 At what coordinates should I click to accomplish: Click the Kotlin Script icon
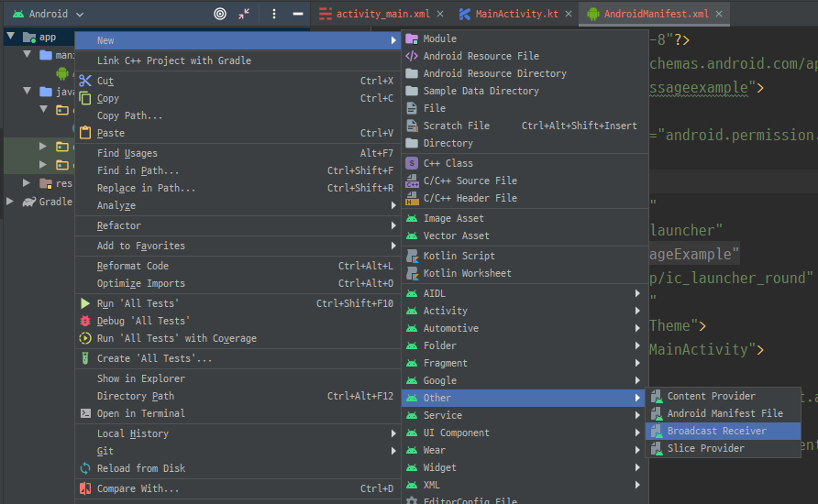tap(412, 256)
